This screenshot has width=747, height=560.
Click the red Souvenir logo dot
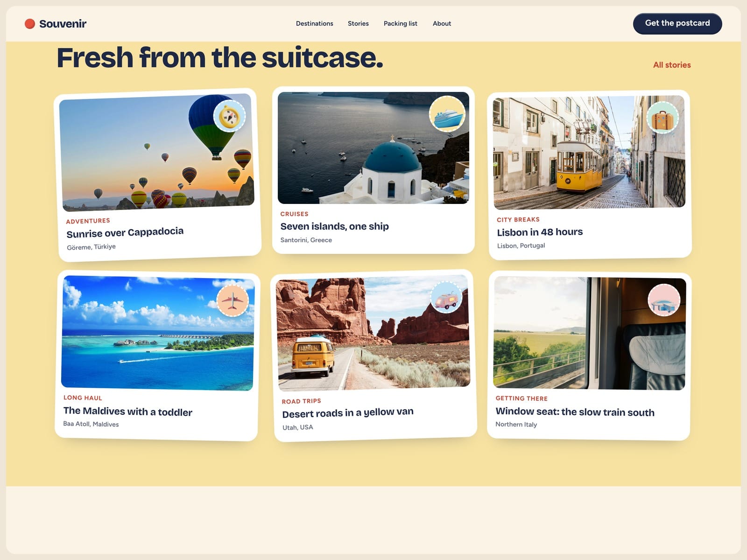pos(30,24)
